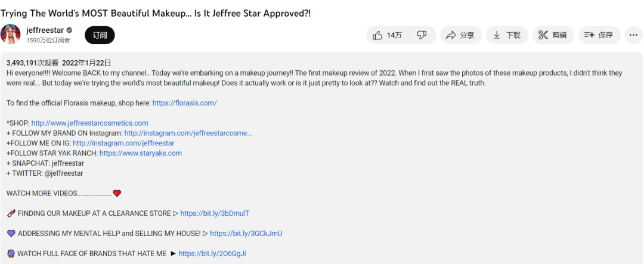644x264 pixels.
Task: Click the thumbs-down dislike icon
Action: pyautogui.click(x=422, y=35)
